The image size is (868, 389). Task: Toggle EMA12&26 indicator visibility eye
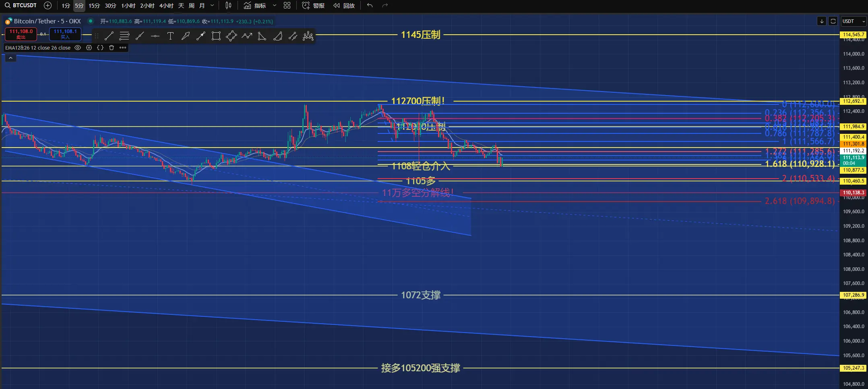coord(78,48)
